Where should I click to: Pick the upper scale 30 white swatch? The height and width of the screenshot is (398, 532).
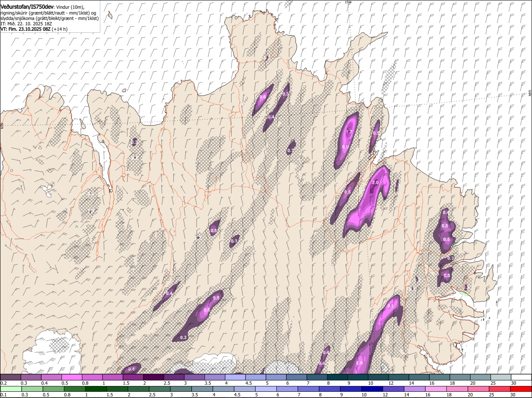[521, 377]
